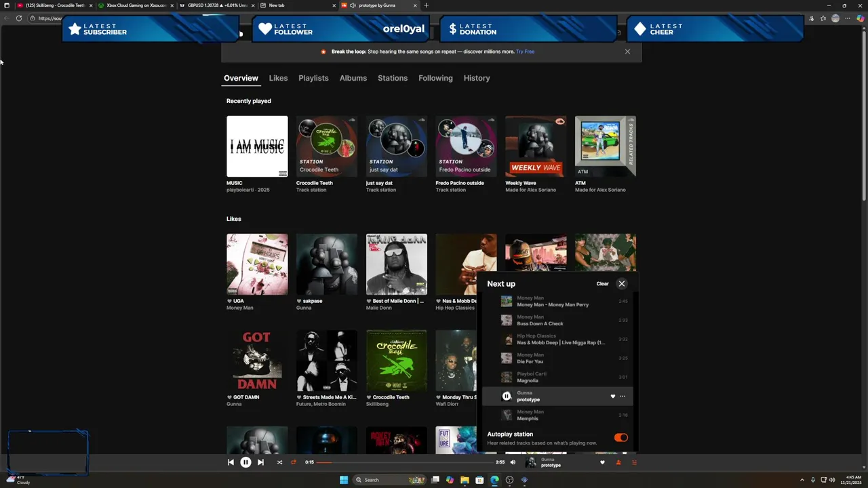Turn off the Autoplay station switch
The height and width of the screenshot is (488, 868).
[621, 438]
